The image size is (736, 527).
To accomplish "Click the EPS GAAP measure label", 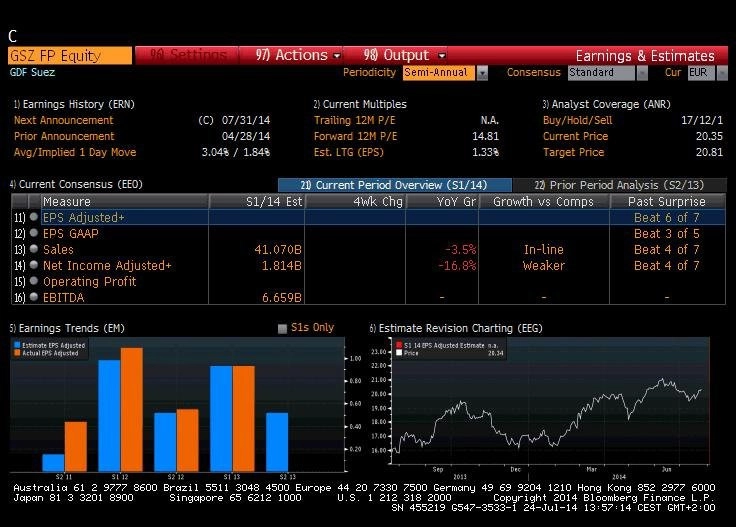I will [x=71, y=234].
